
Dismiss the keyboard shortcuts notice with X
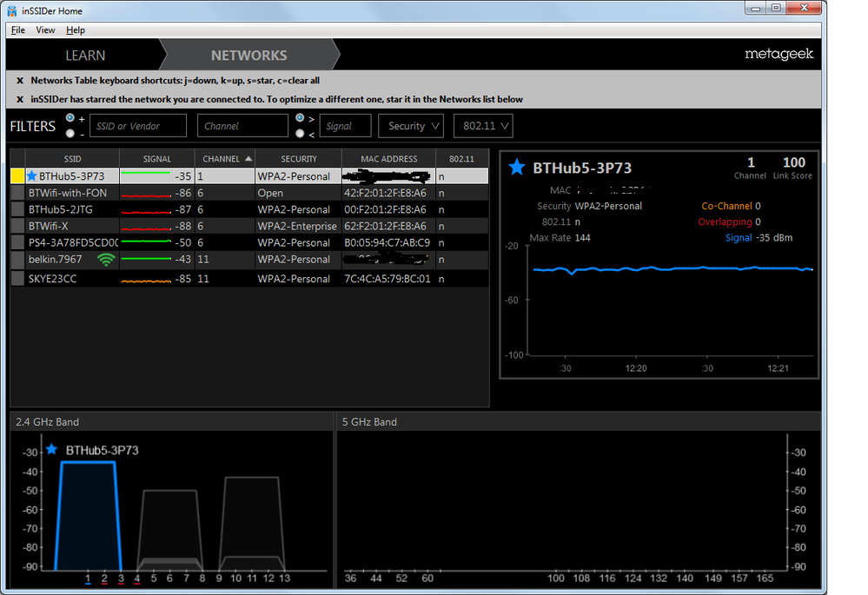pos(20,81)
